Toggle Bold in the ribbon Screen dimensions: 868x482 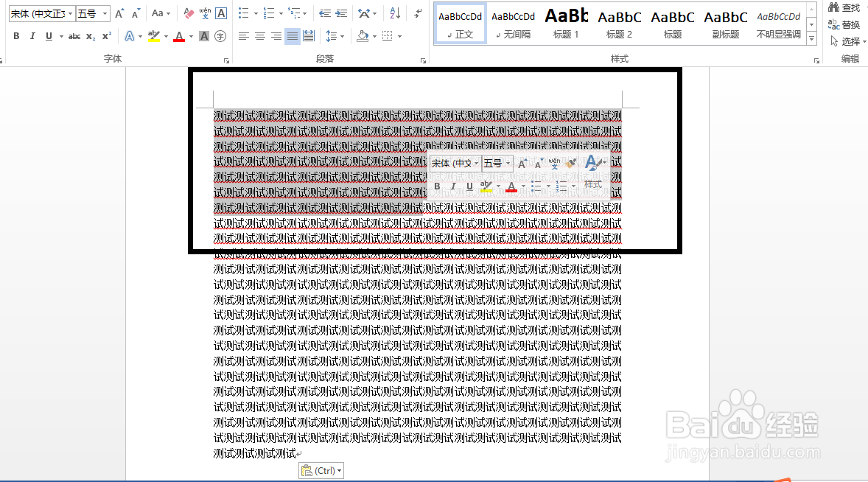click(x=16, y=37)
